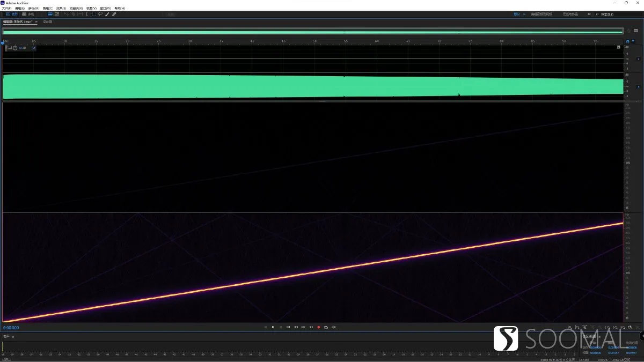Open the 效果(S) menu
The width and height of the screenshot is (644, 362).
(61, 9)
